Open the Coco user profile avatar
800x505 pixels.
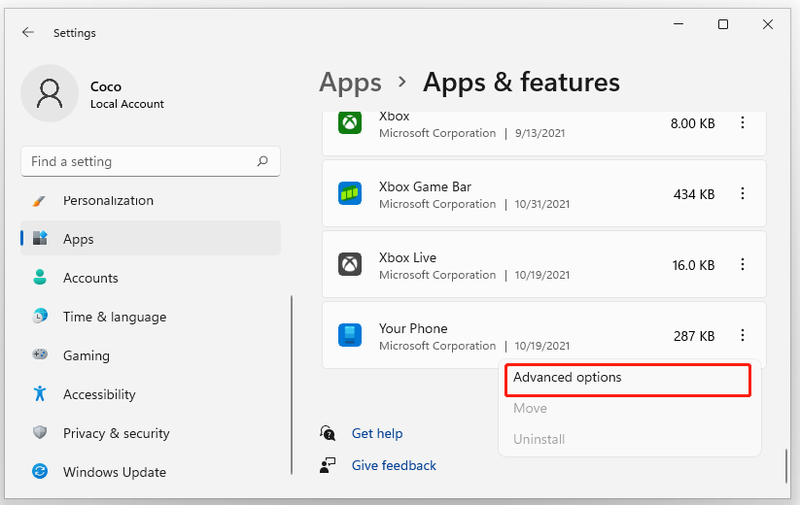pyautogui.click(x=49, y=93)
